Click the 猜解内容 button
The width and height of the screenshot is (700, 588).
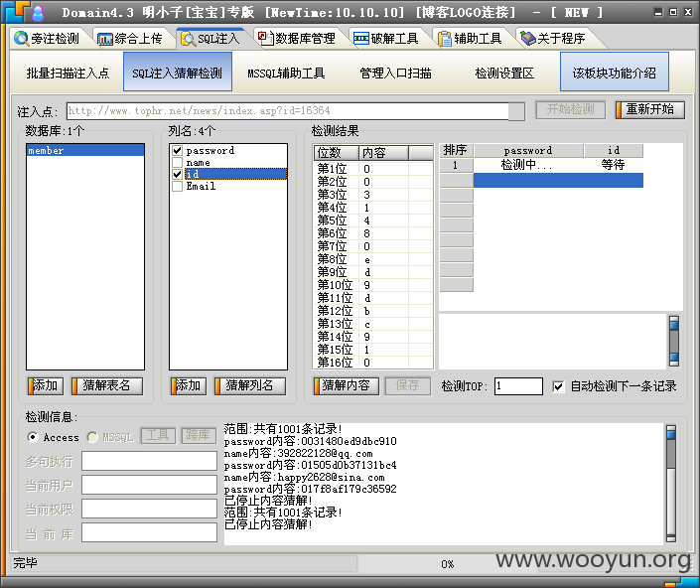click(347, 385)
